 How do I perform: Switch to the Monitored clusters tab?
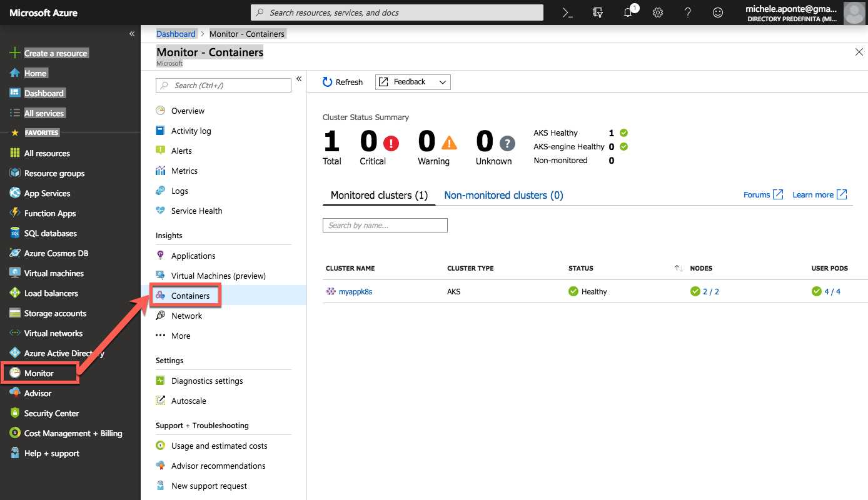(379, 194)
